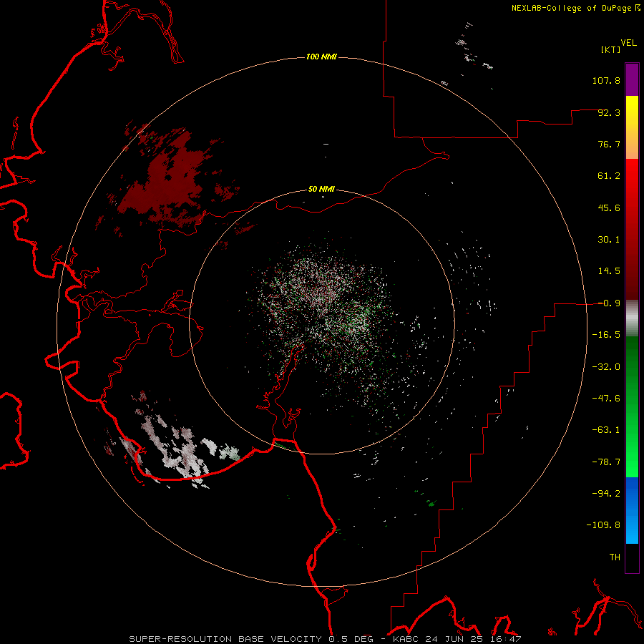This screenshot has height=644, width=644.
Task: Click the blue segment of color bar
Action: tap(632, 510)
